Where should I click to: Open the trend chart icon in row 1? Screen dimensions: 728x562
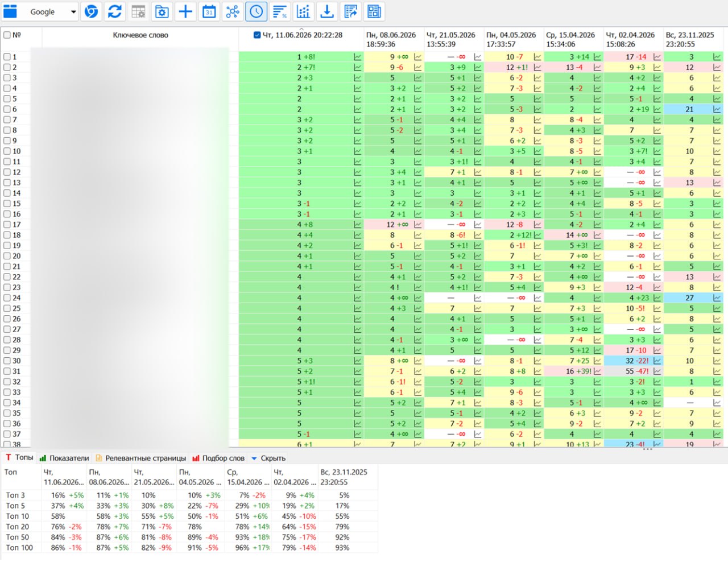[358, 57]
